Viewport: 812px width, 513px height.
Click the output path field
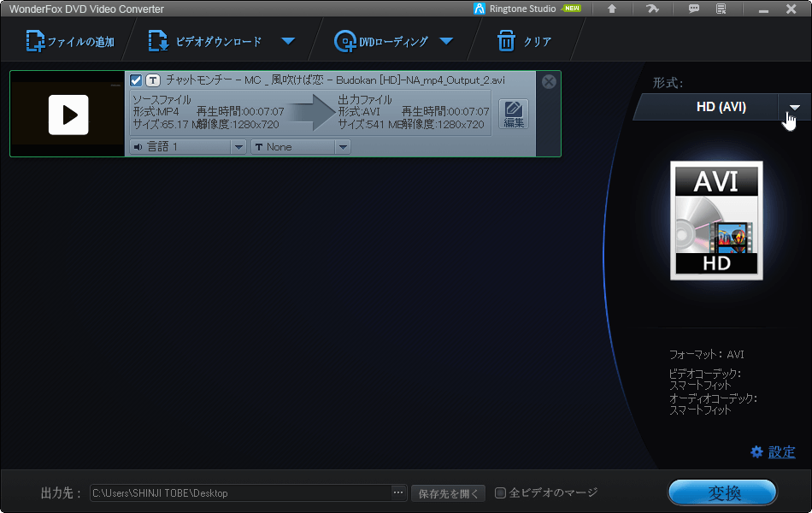coord(240,492)
